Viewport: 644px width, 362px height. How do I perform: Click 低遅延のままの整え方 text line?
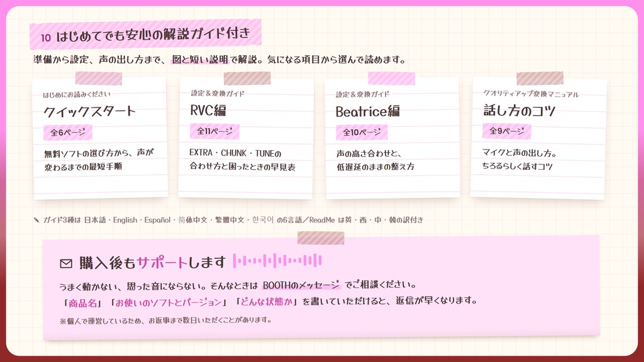pos(375,167)
